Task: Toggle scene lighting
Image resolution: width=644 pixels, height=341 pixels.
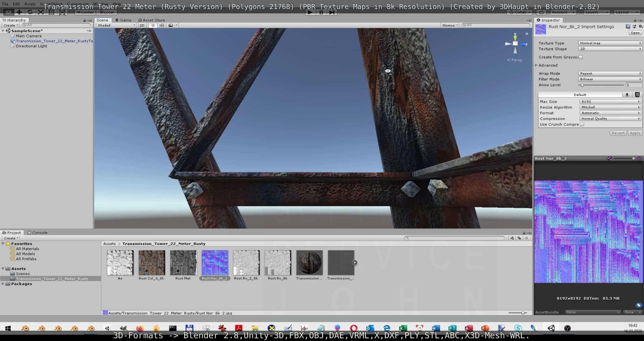Action: click(153, 25)
